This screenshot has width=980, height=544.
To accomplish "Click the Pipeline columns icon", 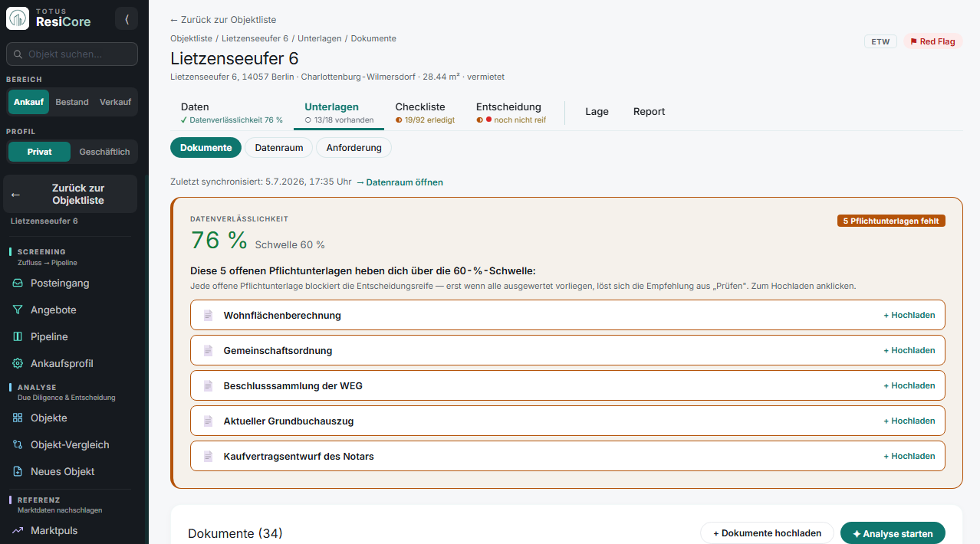I will [18, 336].
